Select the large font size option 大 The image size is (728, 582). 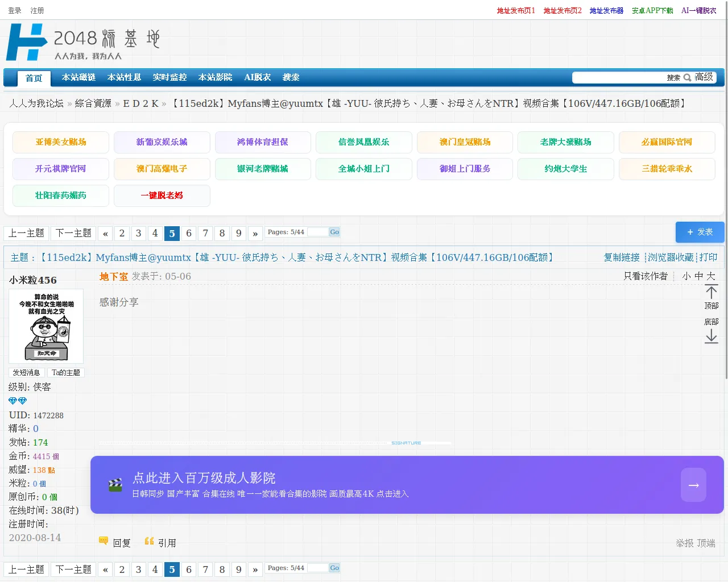711,276
